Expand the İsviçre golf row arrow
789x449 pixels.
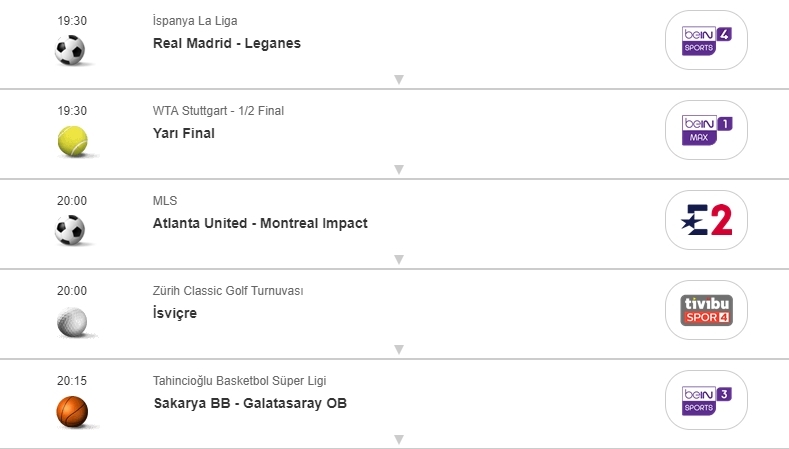point(398,350)
